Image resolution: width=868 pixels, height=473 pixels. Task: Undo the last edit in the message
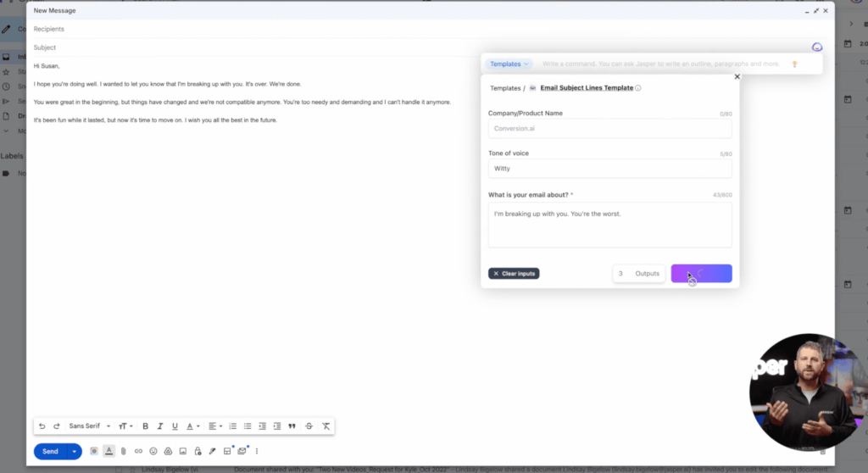coord(42,426)
